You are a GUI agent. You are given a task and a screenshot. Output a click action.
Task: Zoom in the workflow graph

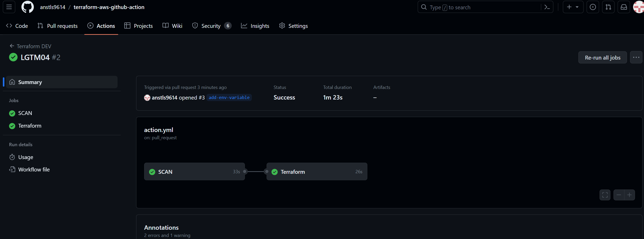click(630, 195)
